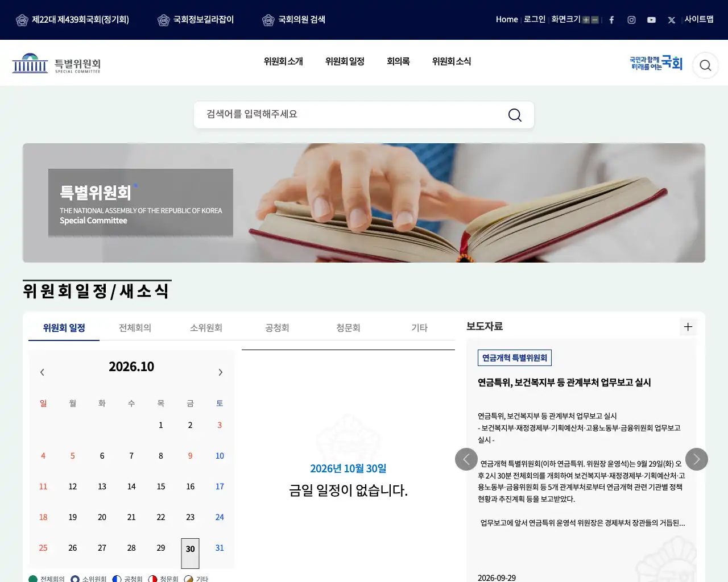Select the 전체회의 tab
This screenshot has height=582, width=728.
135,328
